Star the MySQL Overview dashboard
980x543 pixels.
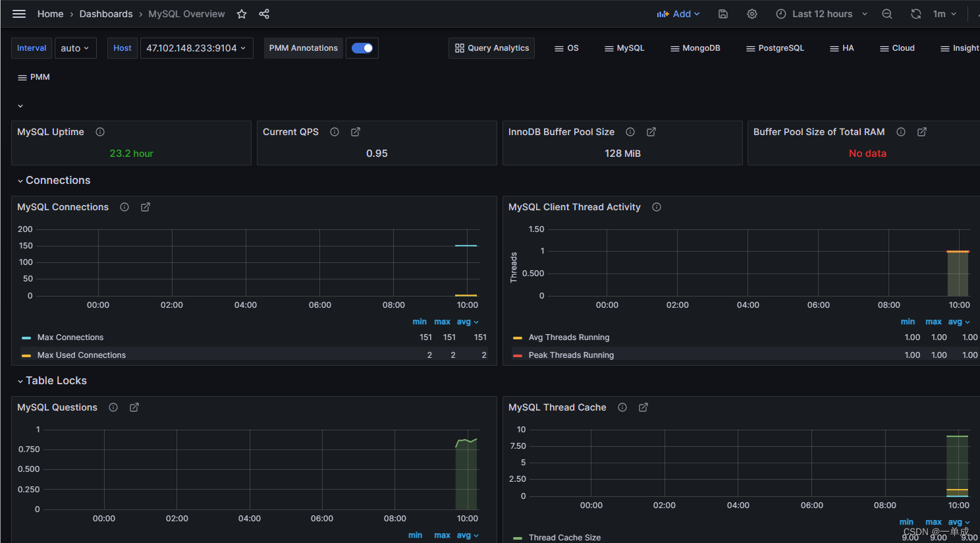click(x=242, y=14)
